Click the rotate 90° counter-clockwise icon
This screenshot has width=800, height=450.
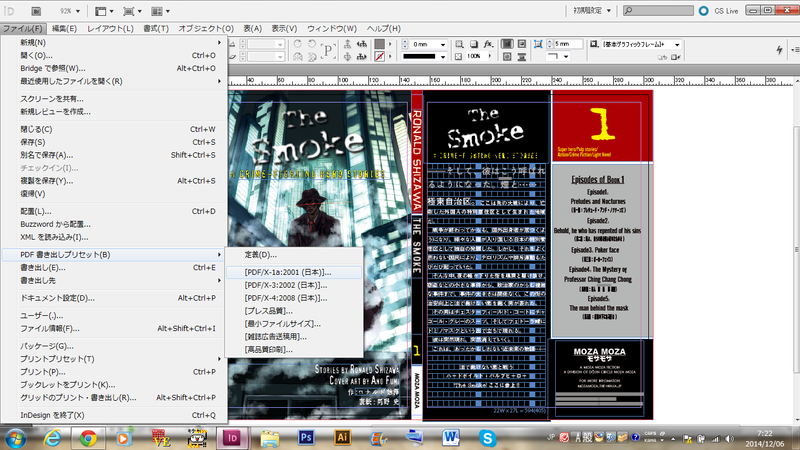pyautogui.click(x=312, y=44)
